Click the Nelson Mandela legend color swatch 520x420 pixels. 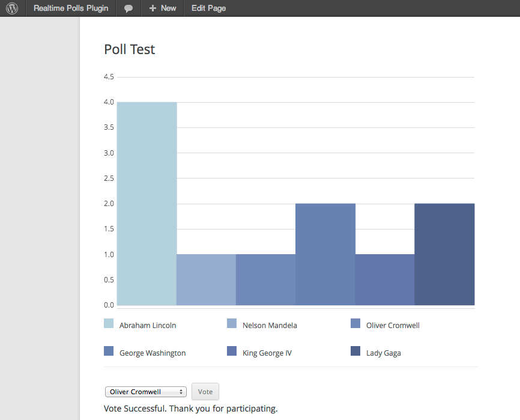click(x=232, y=323)
